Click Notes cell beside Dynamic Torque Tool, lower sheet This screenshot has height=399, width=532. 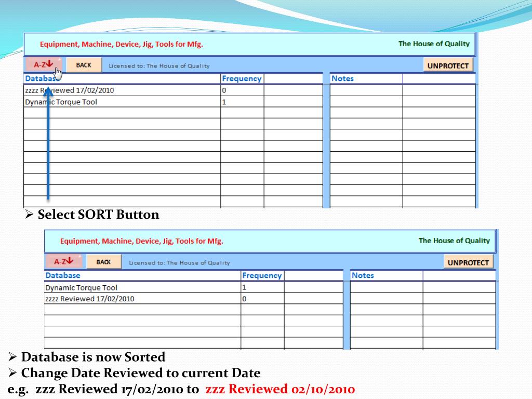click(387, 287)
